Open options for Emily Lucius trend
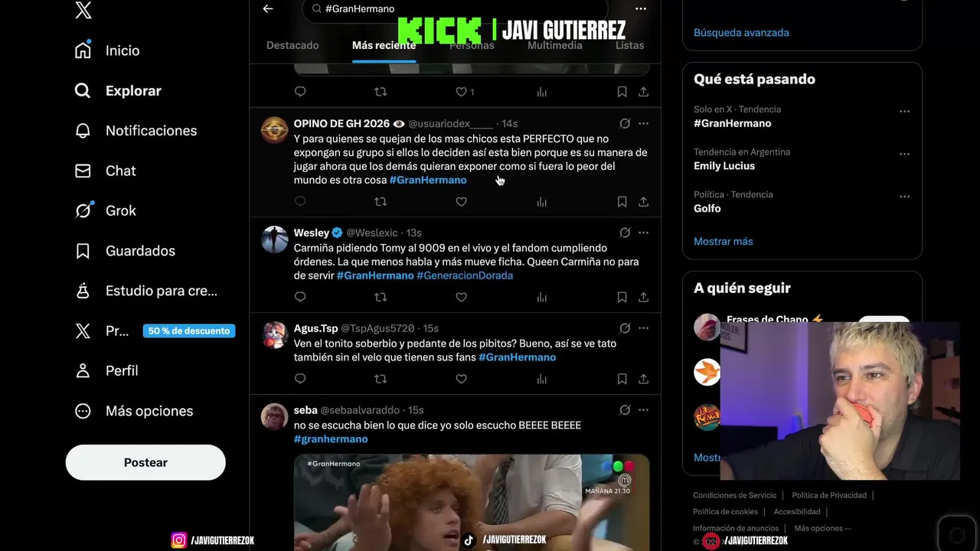The image size is (980, 551). pyautogui.click(x=904, y=154)
